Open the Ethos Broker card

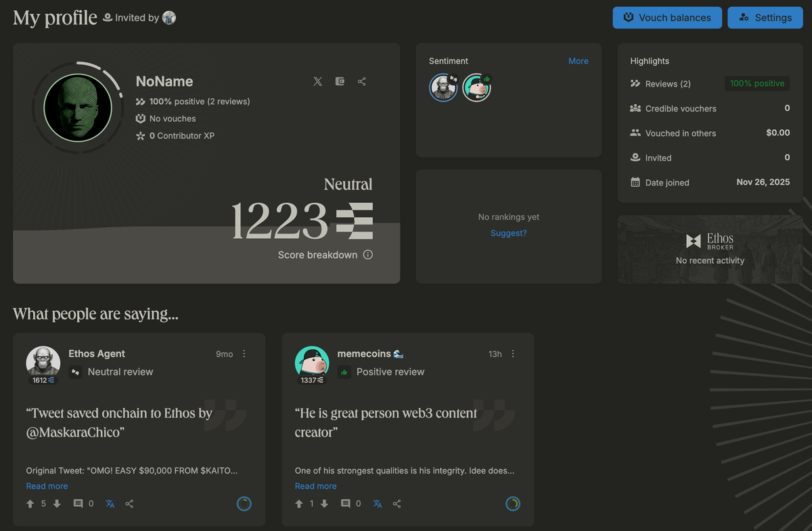tap(710, 249)
